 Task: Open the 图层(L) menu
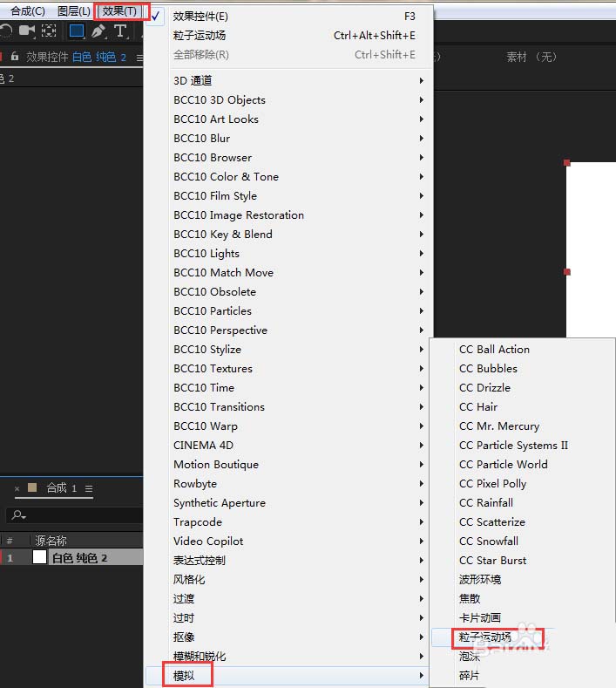click(74, 11)
